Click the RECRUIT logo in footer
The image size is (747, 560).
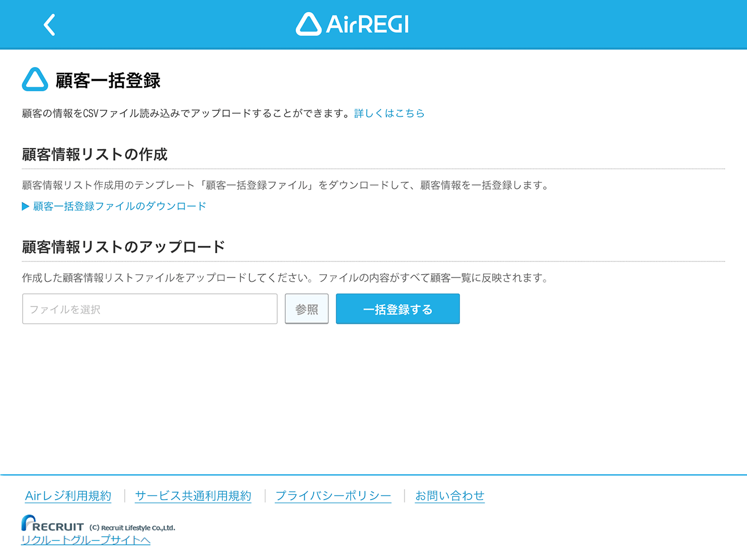[53, 523]
